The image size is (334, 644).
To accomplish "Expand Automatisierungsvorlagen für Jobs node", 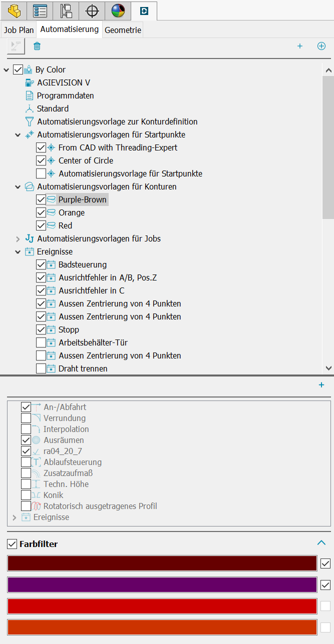I will coord(18,238).
